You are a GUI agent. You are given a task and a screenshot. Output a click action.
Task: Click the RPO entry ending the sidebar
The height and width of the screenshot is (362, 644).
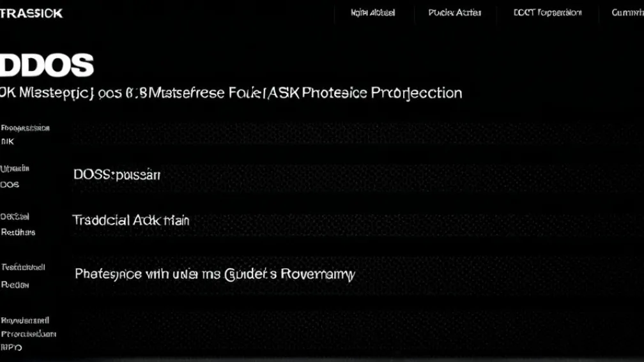pyautogui.click(x=11, y=348)
